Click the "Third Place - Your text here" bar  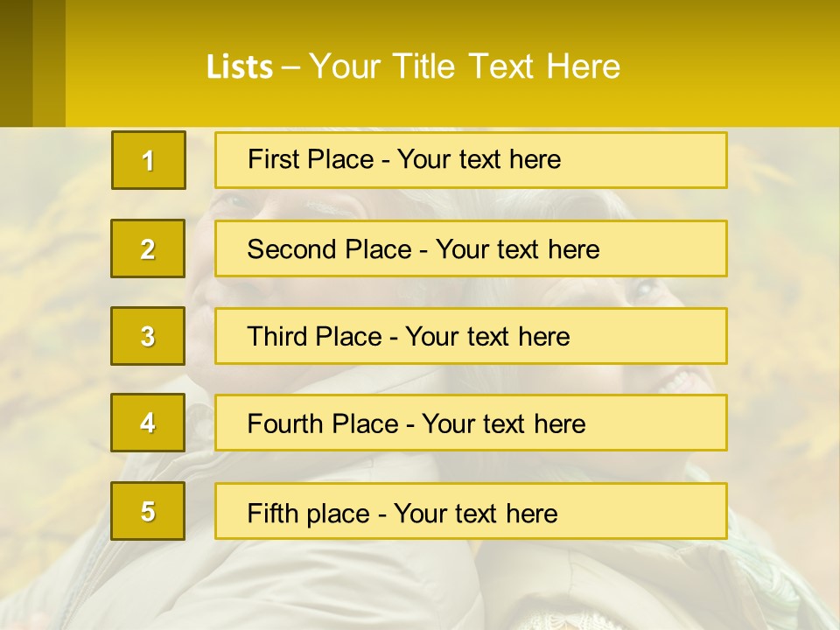[471, 336]
